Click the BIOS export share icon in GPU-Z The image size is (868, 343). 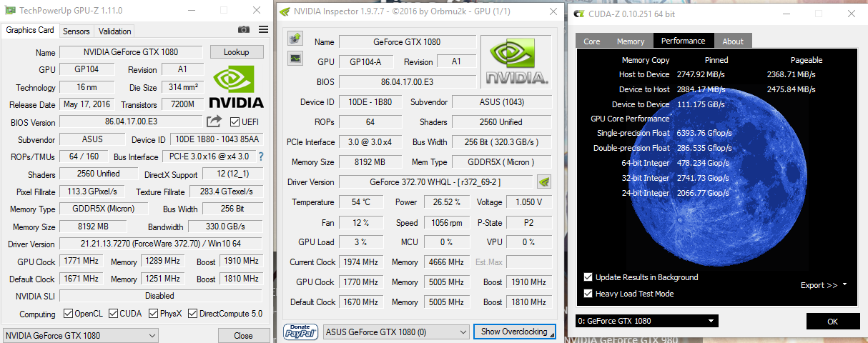214,121
